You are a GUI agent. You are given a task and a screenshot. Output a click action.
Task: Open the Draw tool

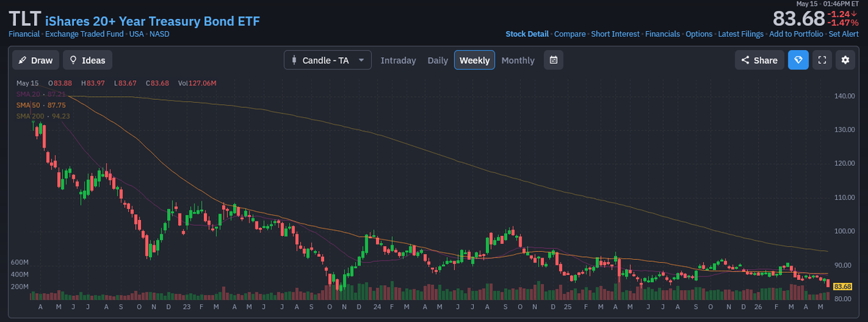(x=35, y=60)
